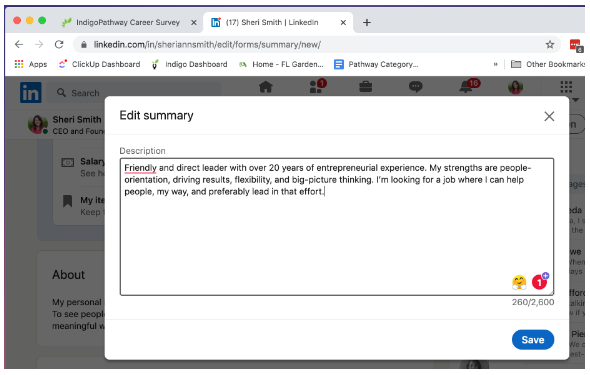The image size is (590, 375).
Task: Click the address bar URL
Action: [207, 45]
